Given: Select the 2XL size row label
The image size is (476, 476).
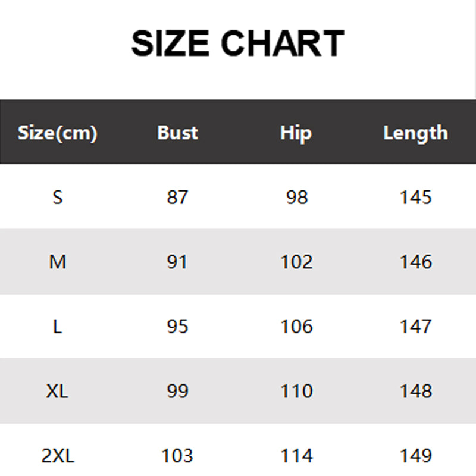Looking at the screenshot, I should pos(57,456).
